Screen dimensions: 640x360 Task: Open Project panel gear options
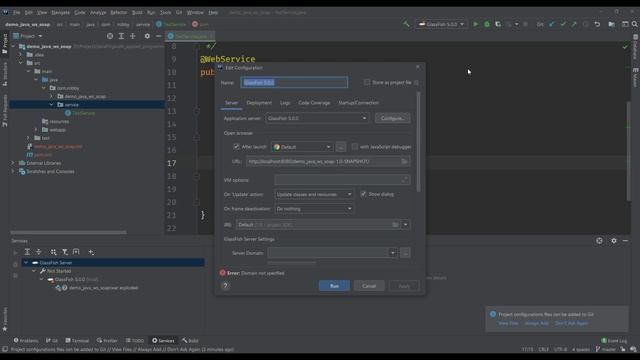147,36
